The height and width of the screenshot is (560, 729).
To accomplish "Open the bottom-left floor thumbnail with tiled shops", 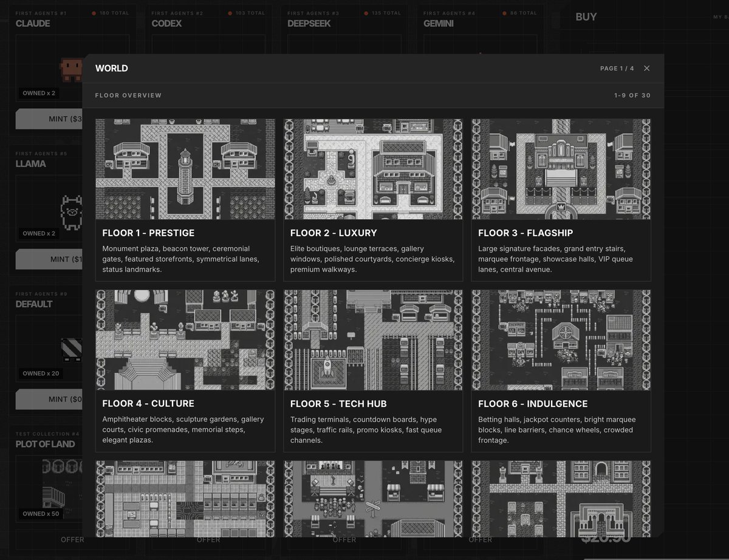I will pos(185,499).
